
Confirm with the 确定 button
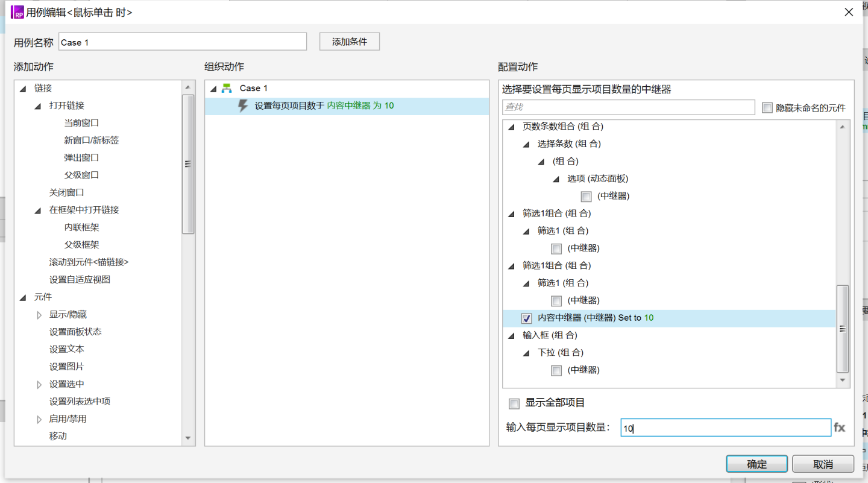pos(757,464)
